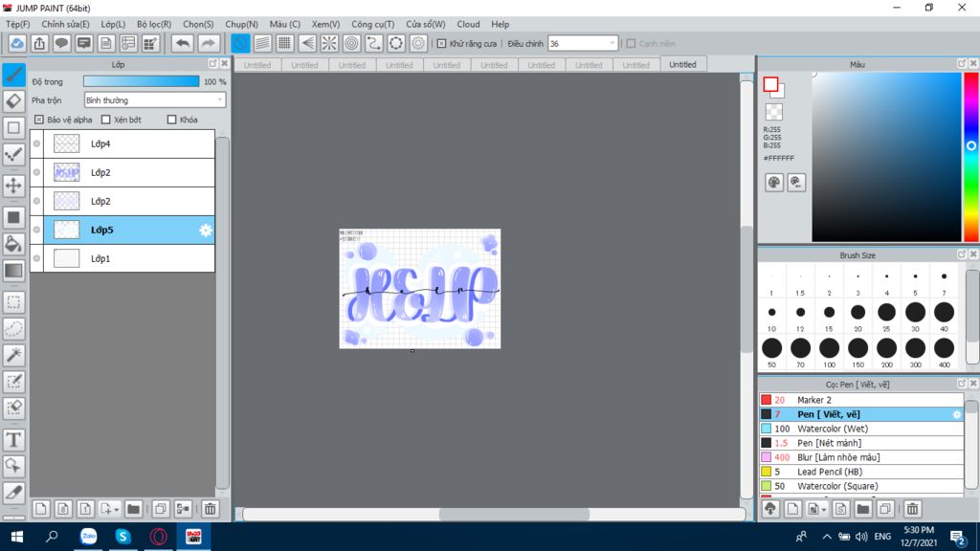Image resolution: width=980 pixels, height=551 pixels.
Task: Select the Pen [Nét mảnh] brush
Action: pos(860,443)
